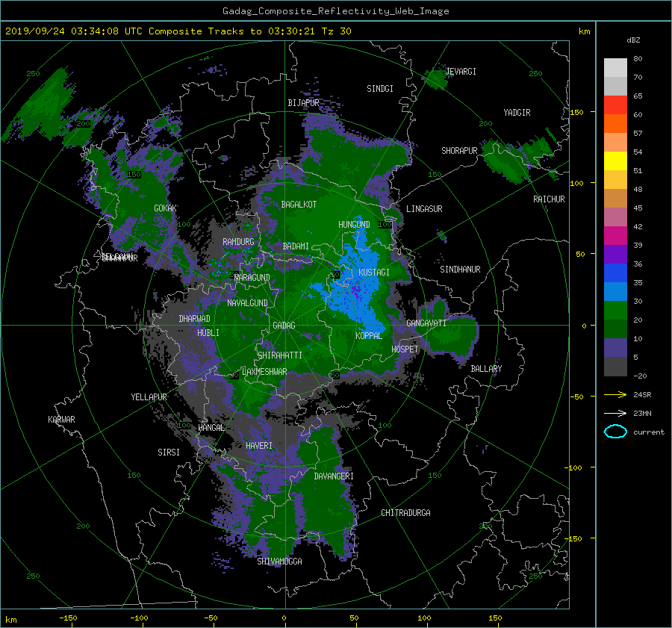
Task: Click the HAVERI town label
Action: [x=259, y=446]
